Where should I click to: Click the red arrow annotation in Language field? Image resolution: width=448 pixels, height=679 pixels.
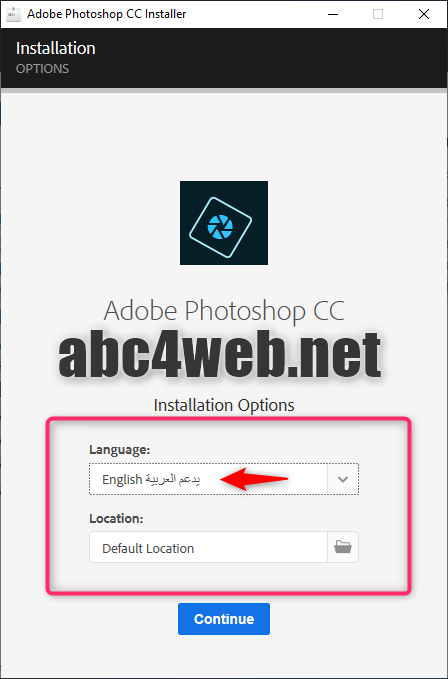(254, 479)
